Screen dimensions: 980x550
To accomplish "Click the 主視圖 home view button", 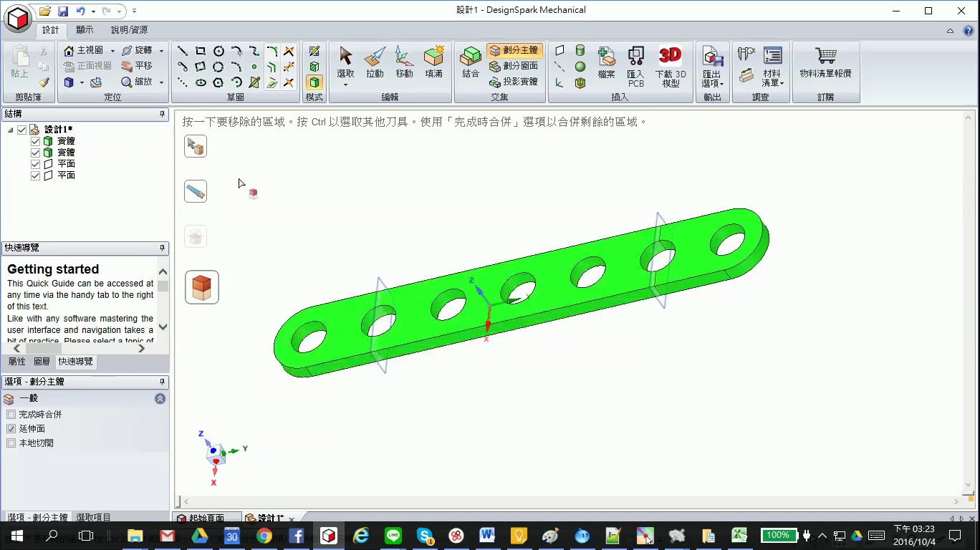I will pos(84,50).
